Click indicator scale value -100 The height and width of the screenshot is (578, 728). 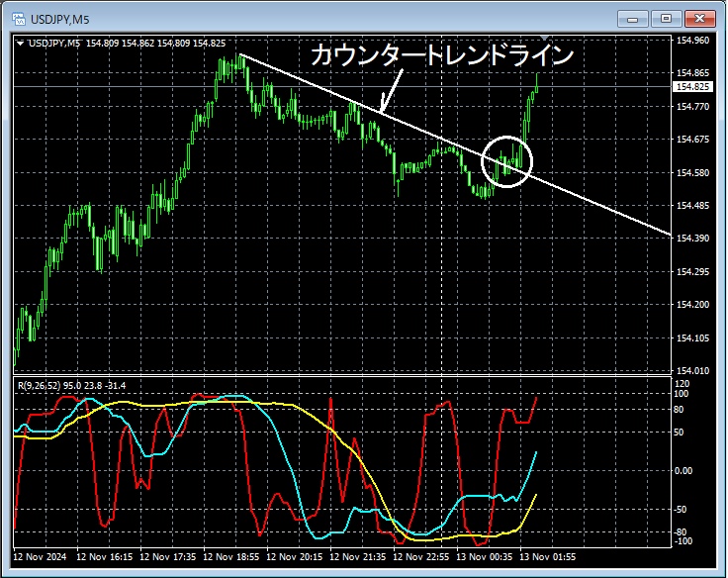coord(682,541)
